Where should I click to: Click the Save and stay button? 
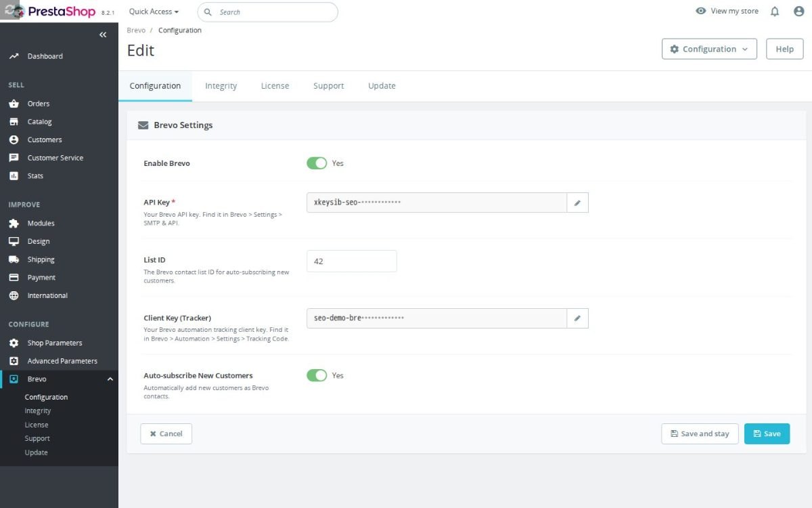tap(700, 433)
